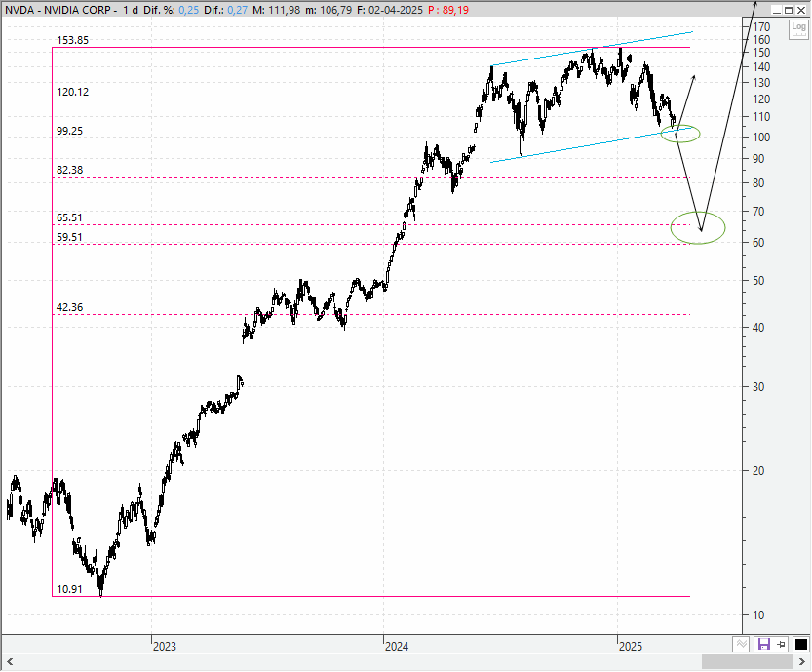Image resolution: width=812 pixels, height=672 pixels.
Task: Maximize the NVDA chart window
Action: click(789, 10)
